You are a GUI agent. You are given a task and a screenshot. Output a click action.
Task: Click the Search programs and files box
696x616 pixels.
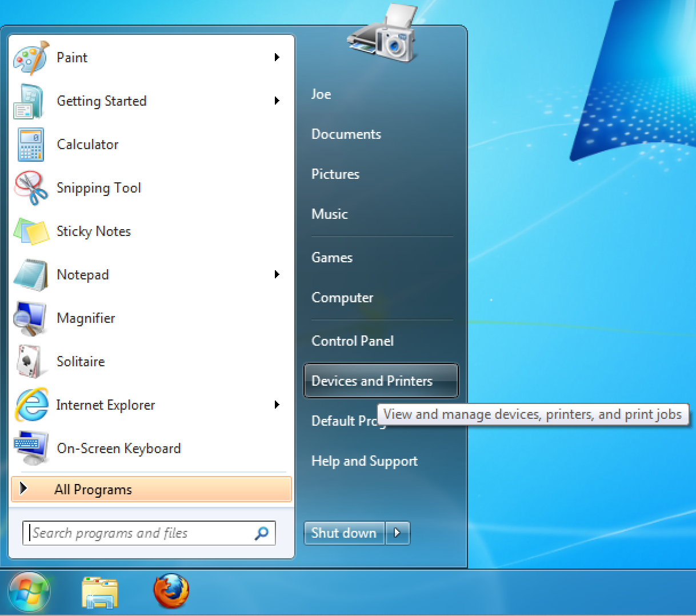coord(149,533)
